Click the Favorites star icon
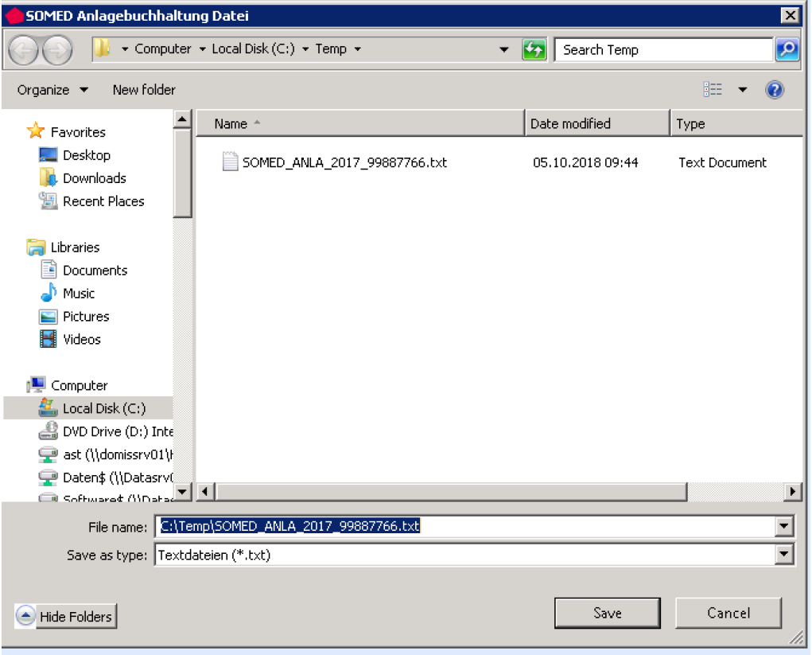This screenshot has height=655, width=812. [35, 131]
